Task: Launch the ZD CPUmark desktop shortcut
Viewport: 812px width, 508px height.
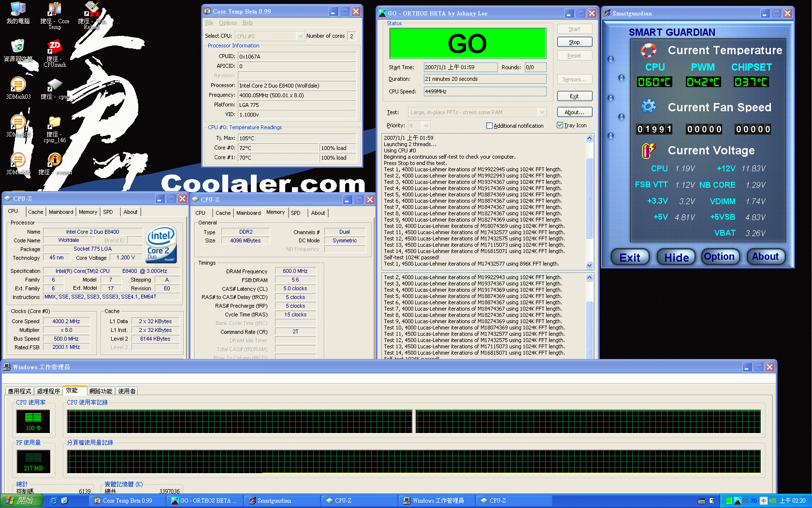Action: 55,54
